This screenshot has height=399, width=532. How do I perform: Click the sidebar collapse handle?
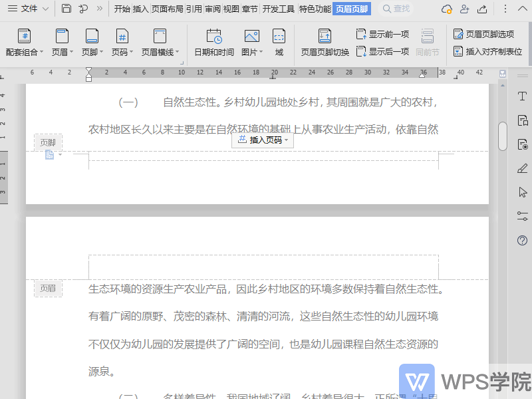click(523, 76)
